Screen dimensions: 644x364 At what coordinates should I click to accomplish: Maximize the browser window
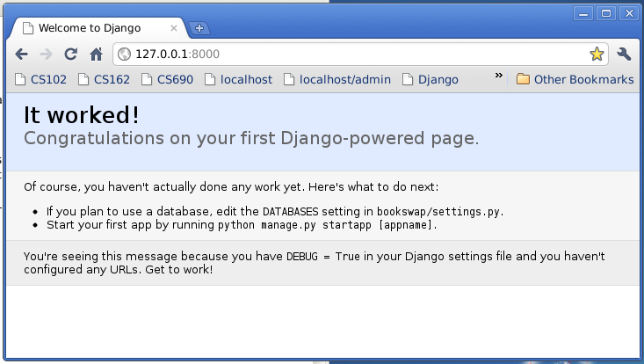click(606, 13)
